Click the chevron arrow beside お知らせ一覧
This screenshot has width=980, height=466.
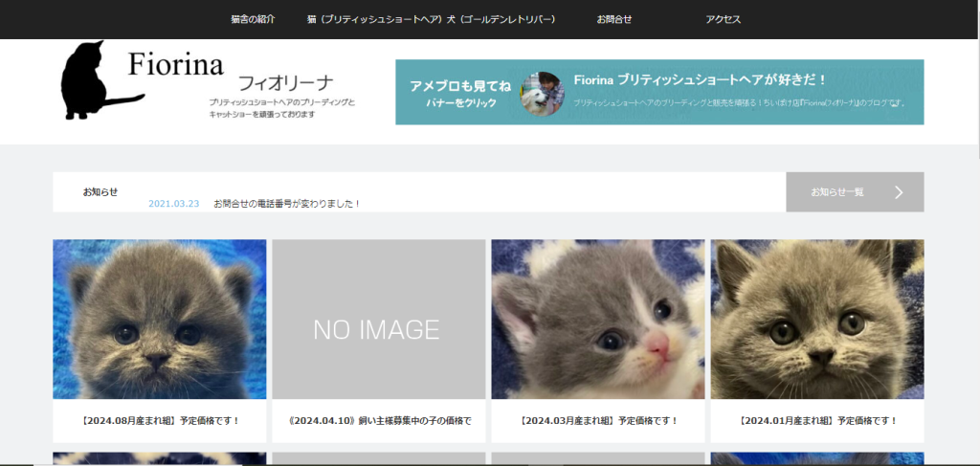[899, 192]
